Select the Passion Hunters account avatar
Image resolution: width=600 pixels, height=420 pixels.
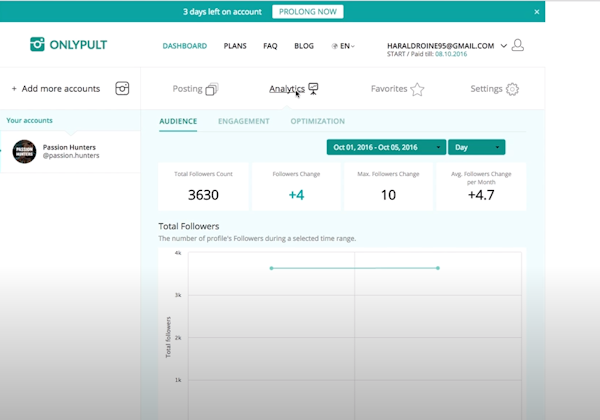24,151
